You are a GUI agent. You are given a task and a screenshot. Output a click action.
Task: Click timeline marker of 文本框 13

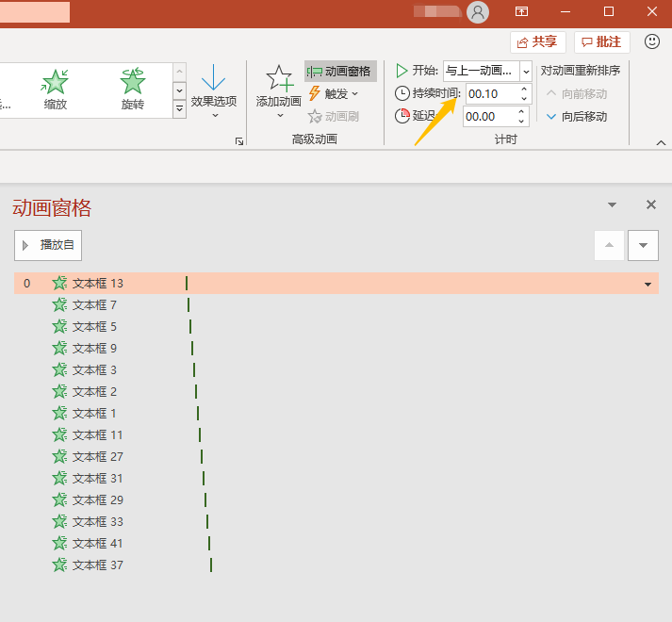(187, 283)
